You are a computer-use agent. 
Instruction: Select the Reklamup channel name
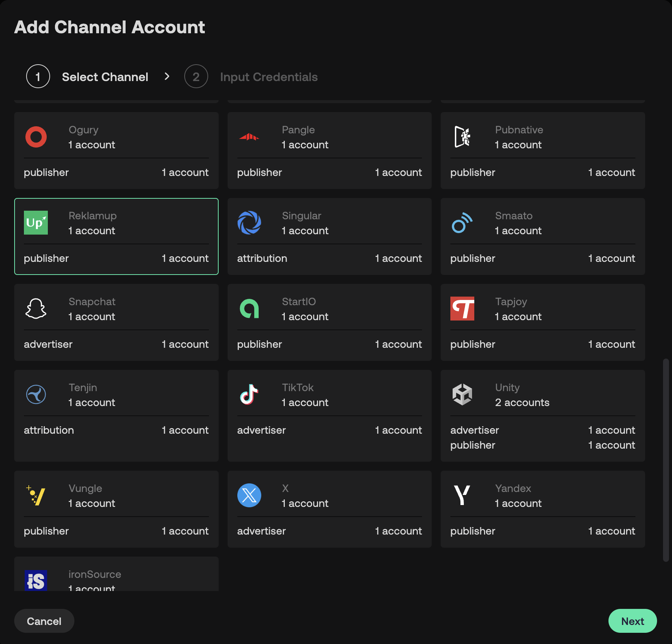click(93, 216)
